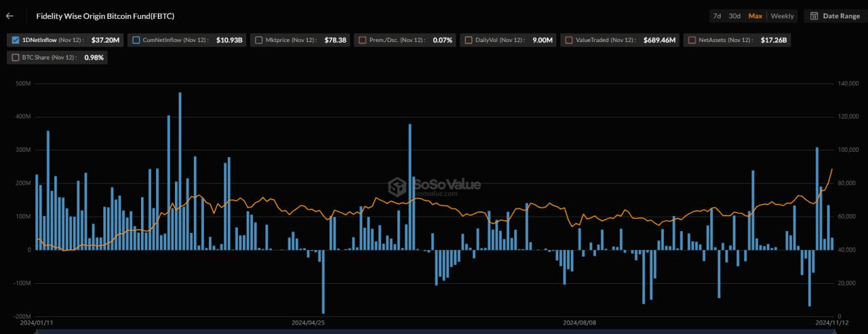
Task: Click the 0.98% BTC Share value
Action: pos(94,58)
